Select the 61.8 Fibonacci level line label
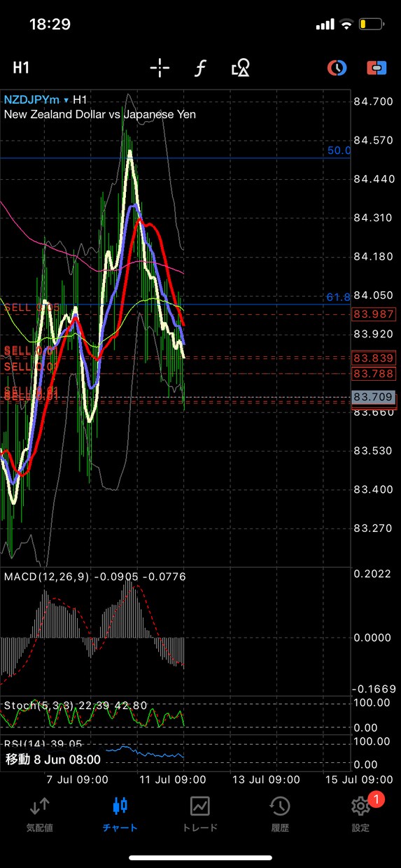This screenshot has height=868, width=401. [x=338, y=297]
